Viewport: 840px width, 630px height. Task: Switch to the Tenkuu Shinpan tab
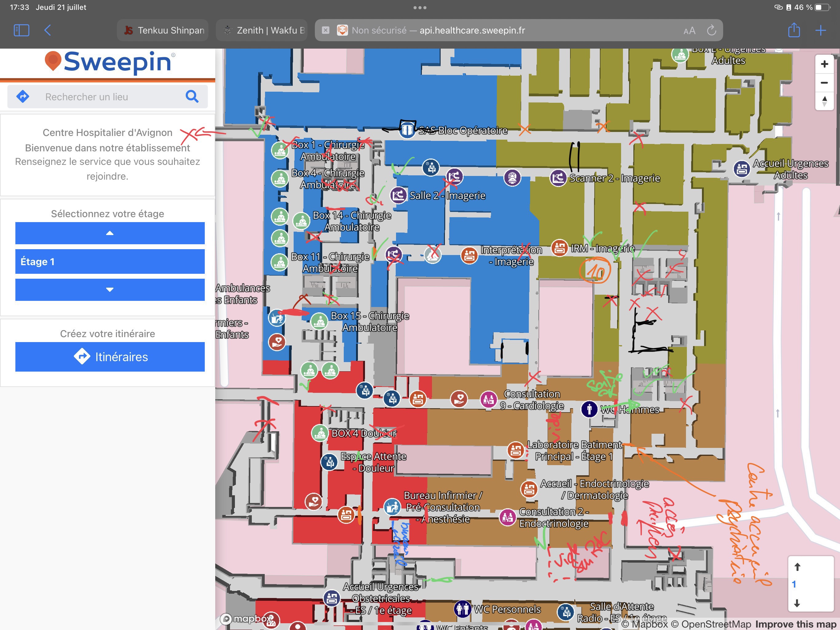(163, 30)
